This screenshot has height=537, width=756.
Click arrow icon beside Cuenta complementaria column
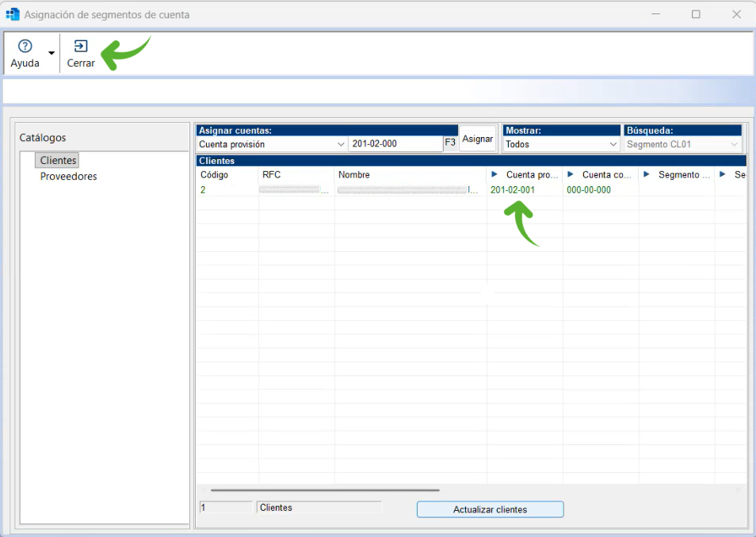coord(571,175)
